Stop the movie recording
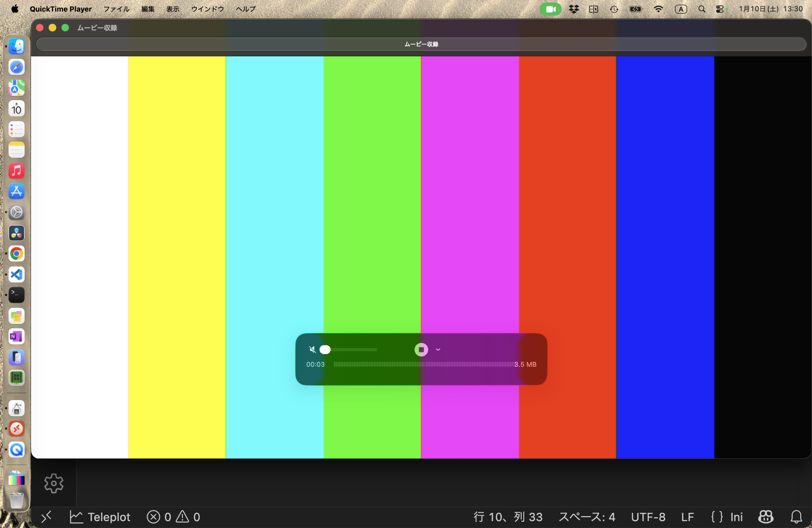The image size is (812, 528). click(421, 349)
